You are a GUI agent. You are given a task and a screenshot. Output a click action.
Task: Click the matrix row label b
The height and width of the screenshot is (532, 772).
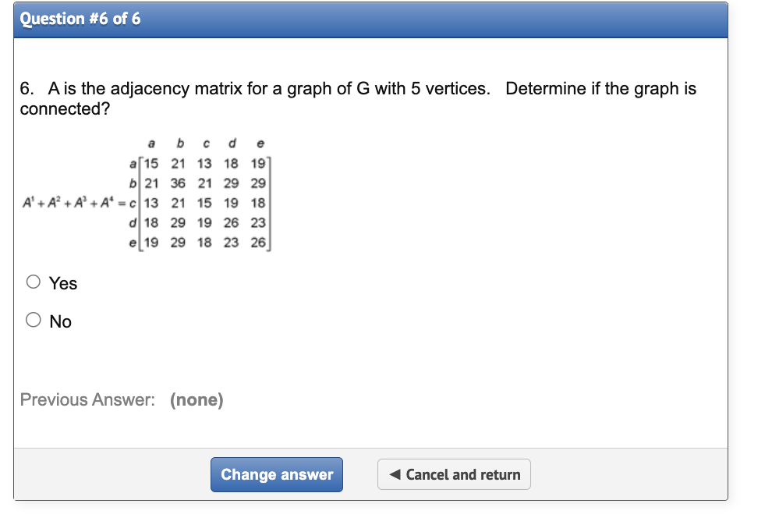[132, 185]
